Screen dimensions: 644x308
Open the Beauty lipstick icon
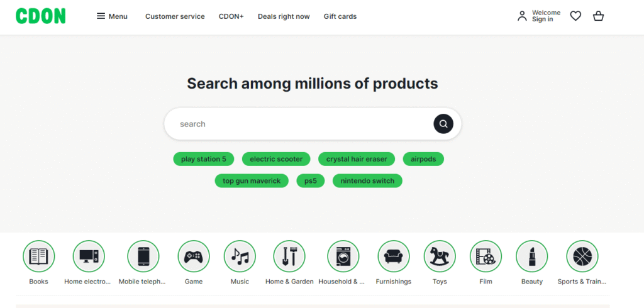point(532,256)
